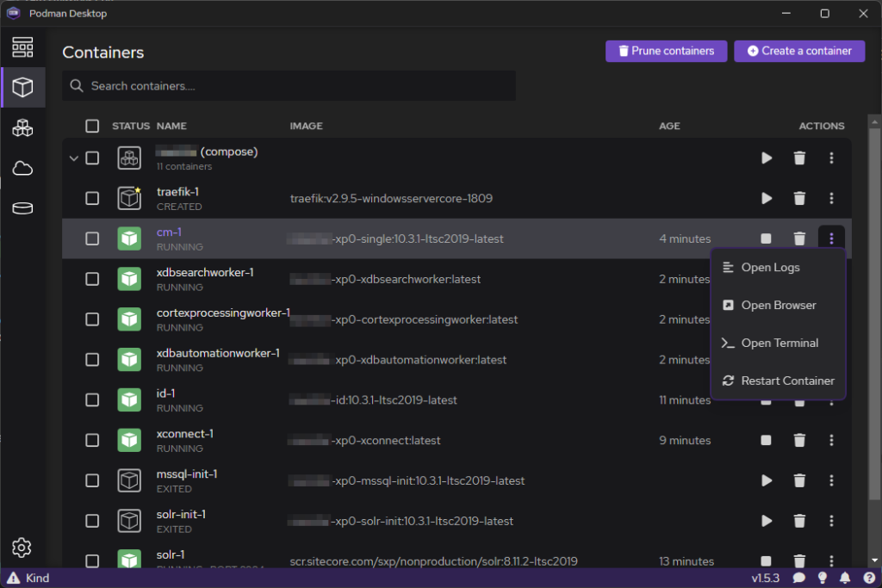The image size is (882, 588).
Task: Open more actions for solr-1
Action: 831,560
